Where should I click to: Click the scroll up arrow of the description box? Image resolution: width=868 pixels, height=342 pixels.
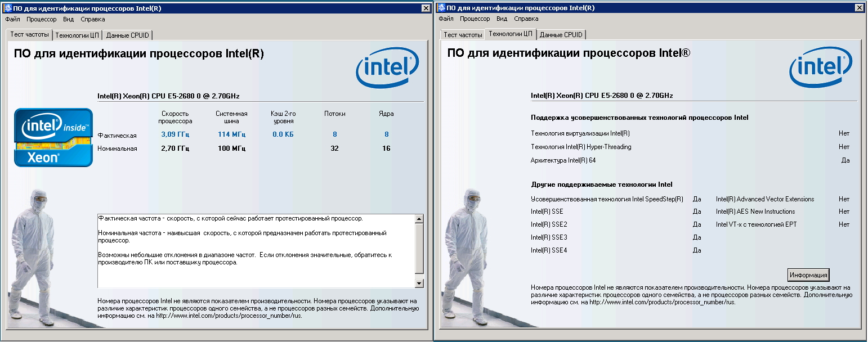(x=419, y=219)
